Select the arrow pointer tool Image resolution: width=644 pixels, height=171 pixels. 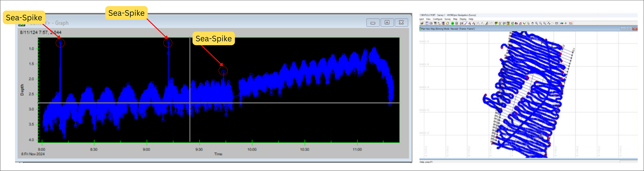[528, 23]
